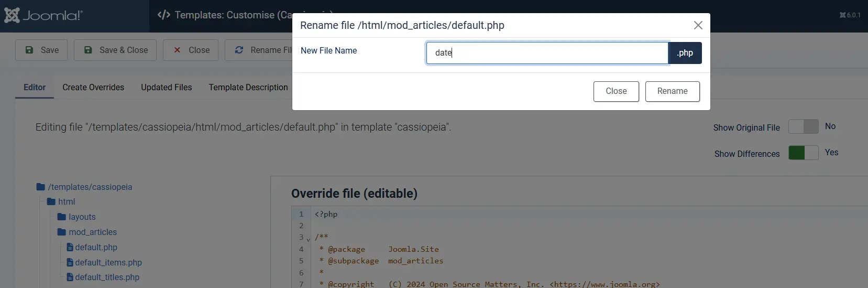Open default.php in the file tree

pyautogui.click(x=92, y=247)
